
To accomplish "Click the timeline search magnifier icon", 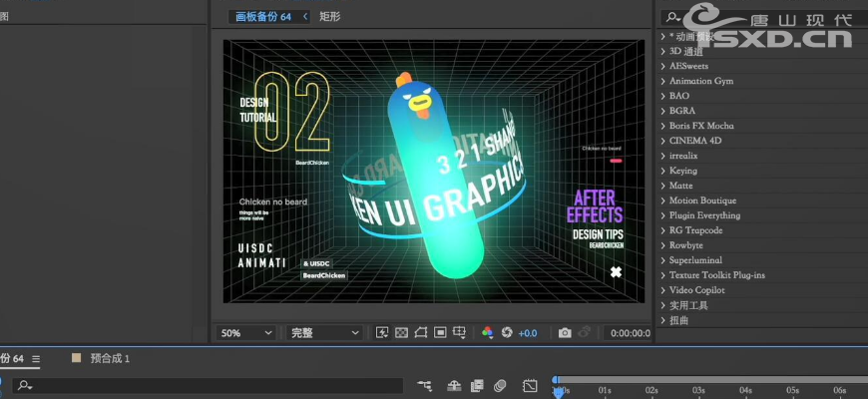I will (24, 386).
